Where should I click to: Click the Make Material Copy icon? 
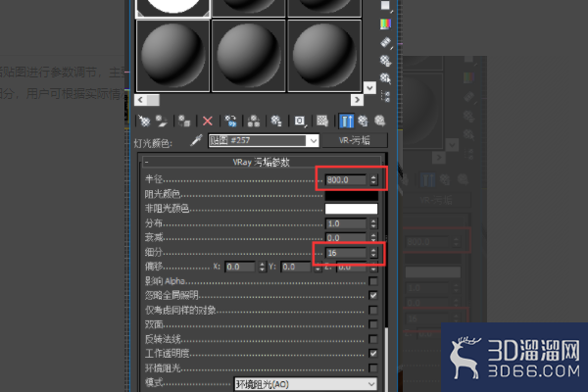(x=230, y=121)
